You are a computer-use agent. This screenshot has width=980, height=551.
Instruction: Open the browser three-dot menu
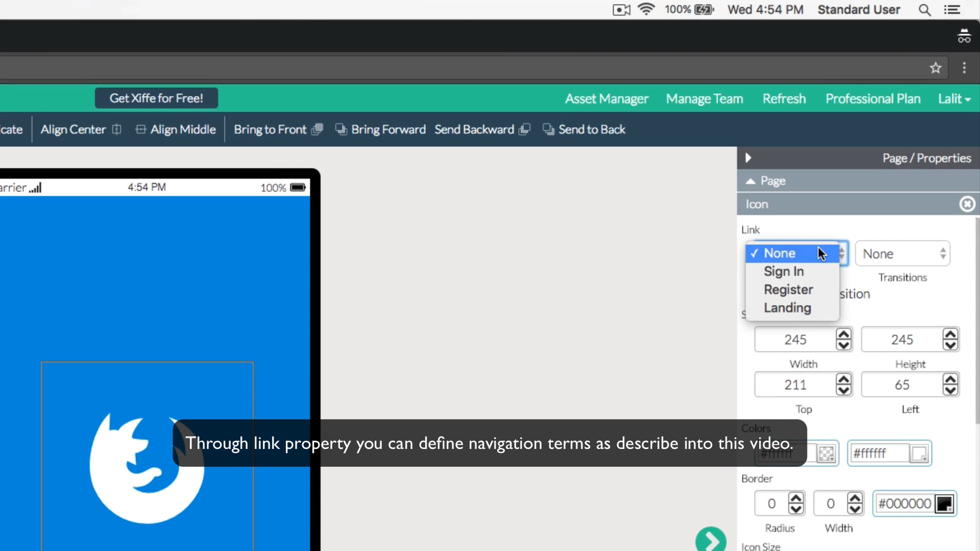tap(964, 67)
